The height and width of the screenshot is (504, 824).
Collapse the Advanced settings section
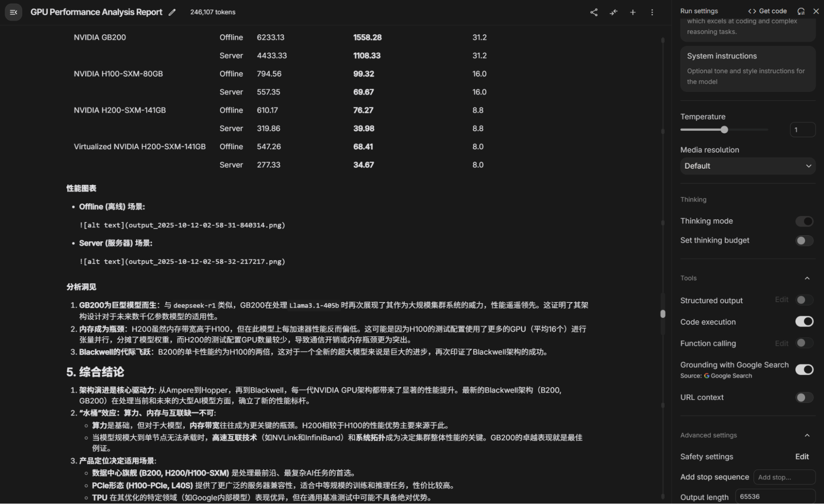(x=807, y=436)
